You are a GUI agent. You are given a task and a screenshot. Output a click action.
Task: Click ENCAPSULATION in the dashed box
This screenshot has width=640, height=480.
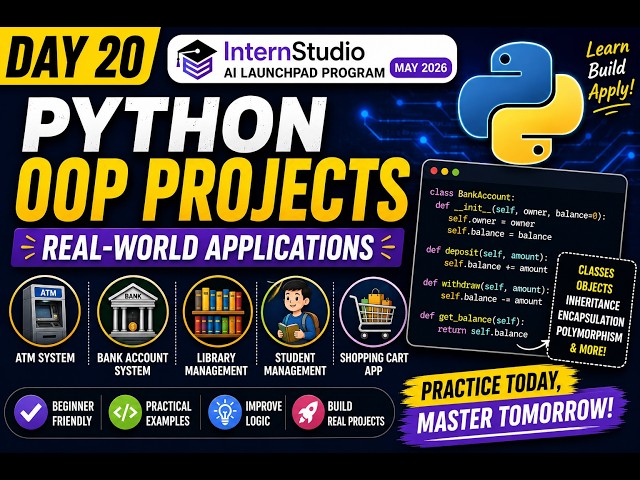pos(591,318)
